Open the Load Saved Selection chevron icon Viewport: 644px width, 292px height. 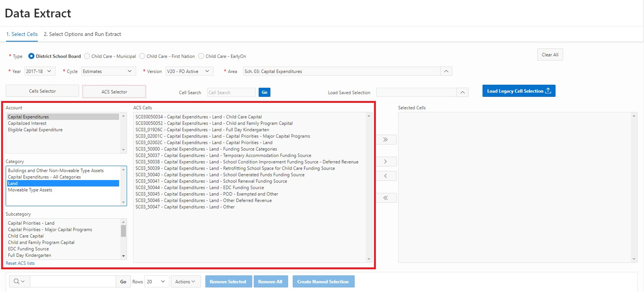pyautogui.click(x=462, y=93)
